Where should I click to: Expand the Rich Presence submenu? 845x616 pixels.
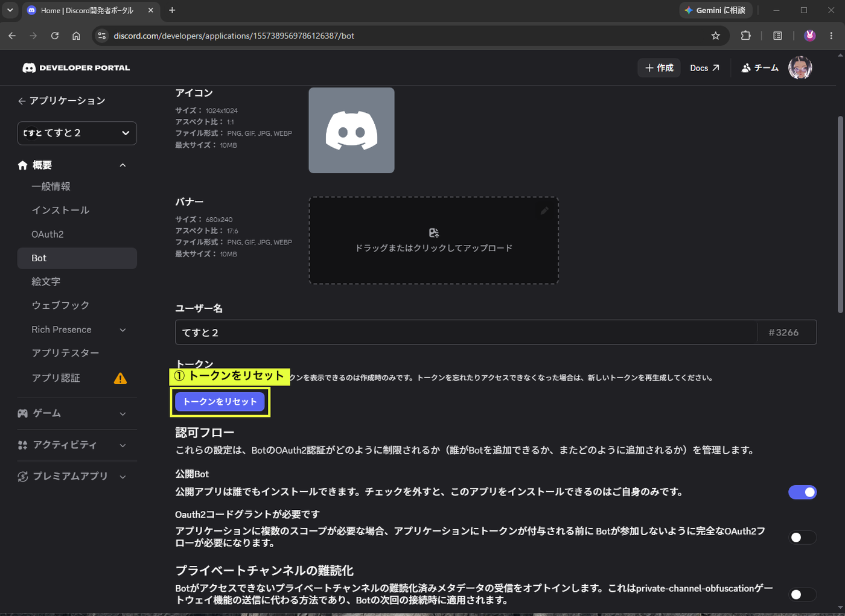tap(123, 330)
